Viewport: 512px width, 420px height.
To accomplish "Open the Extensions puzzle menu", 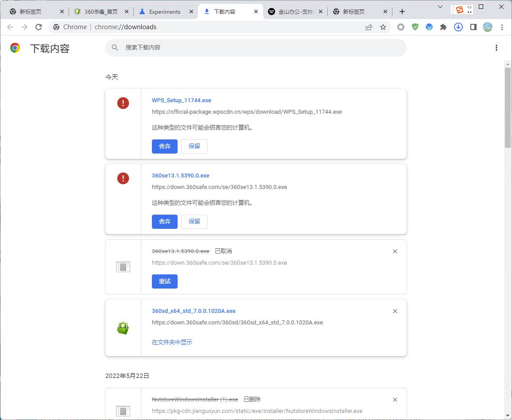I will [443, 27].
